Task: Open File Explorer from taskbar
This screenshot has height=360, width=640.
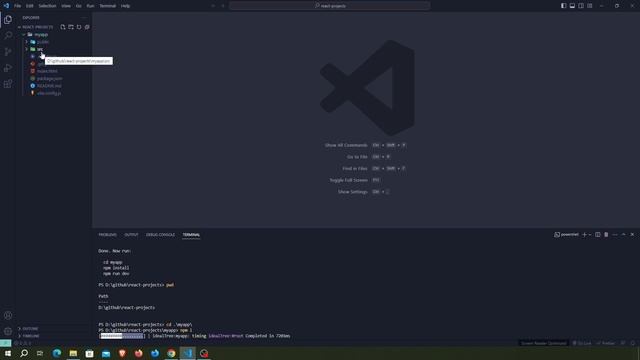Action: click(73, 353)
